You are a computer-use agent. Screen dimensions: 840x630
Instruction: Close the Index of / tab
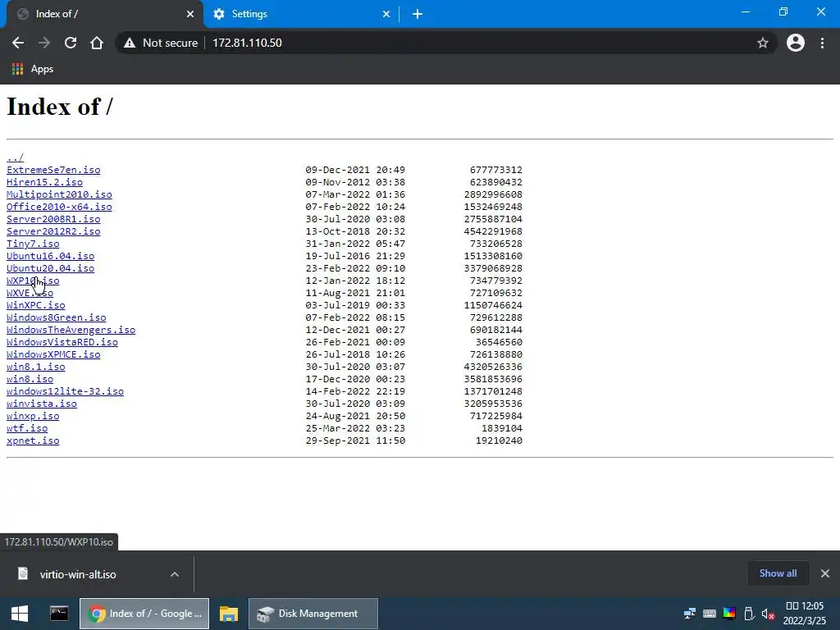(190, 14)
